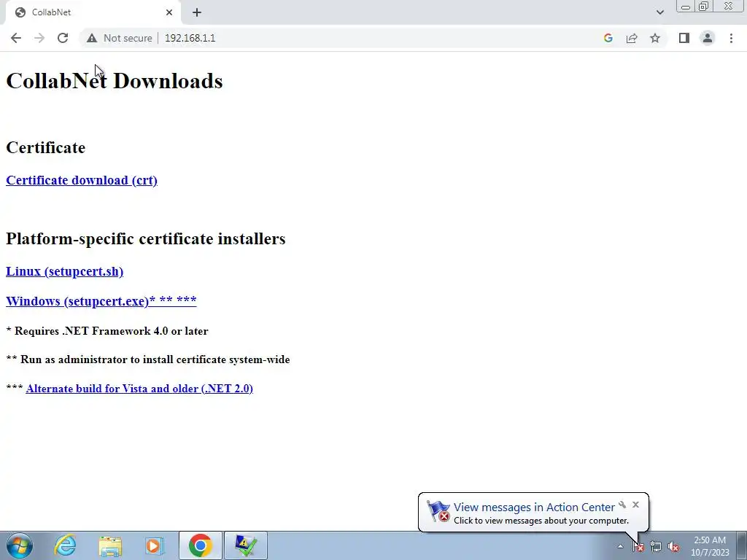
Task: Click the CollabNet Downloads heading
Action: 115,81
